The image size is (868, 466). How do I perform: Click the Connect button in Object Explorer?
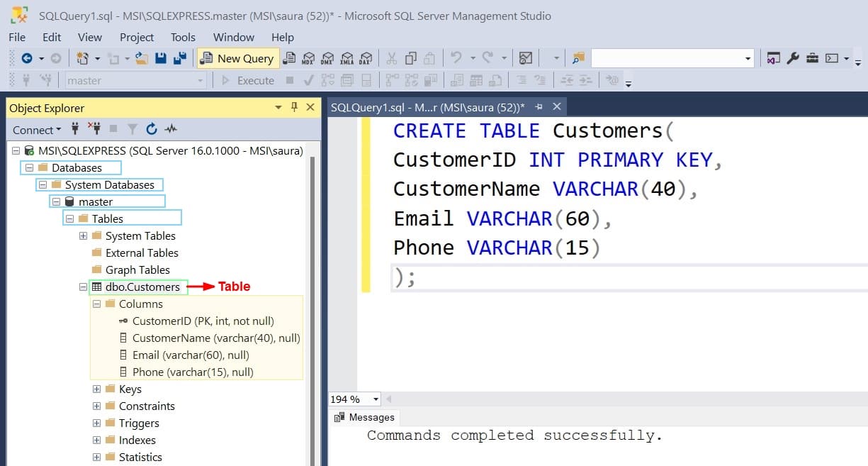tap(33, 130)
